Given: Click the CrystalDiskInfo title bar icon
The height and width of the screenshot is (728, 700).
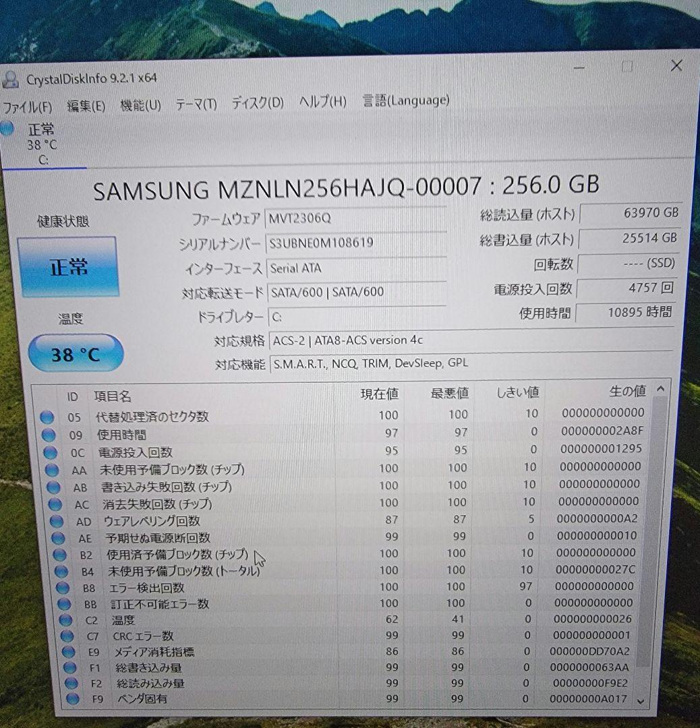Looking at the screenshot, I should point(11,80).
